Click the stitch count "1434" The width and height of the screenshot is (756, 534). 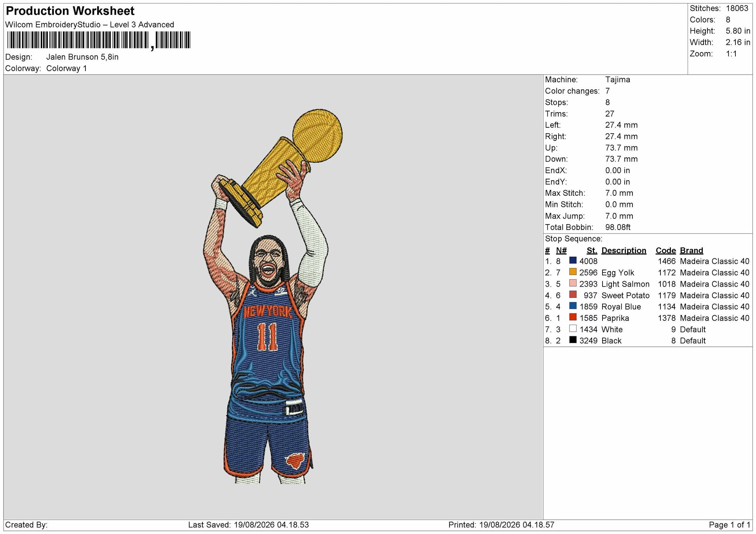[x=589, y=329]
